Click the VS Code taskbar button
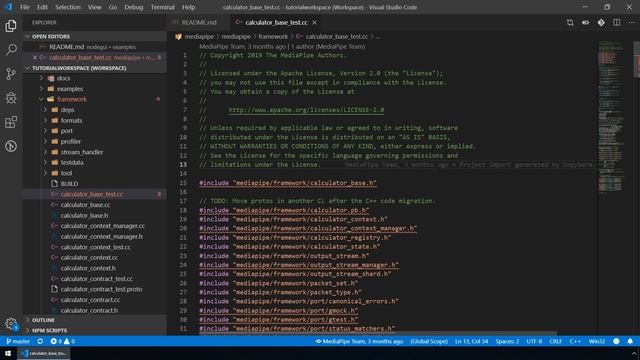 tap(44, 353)
